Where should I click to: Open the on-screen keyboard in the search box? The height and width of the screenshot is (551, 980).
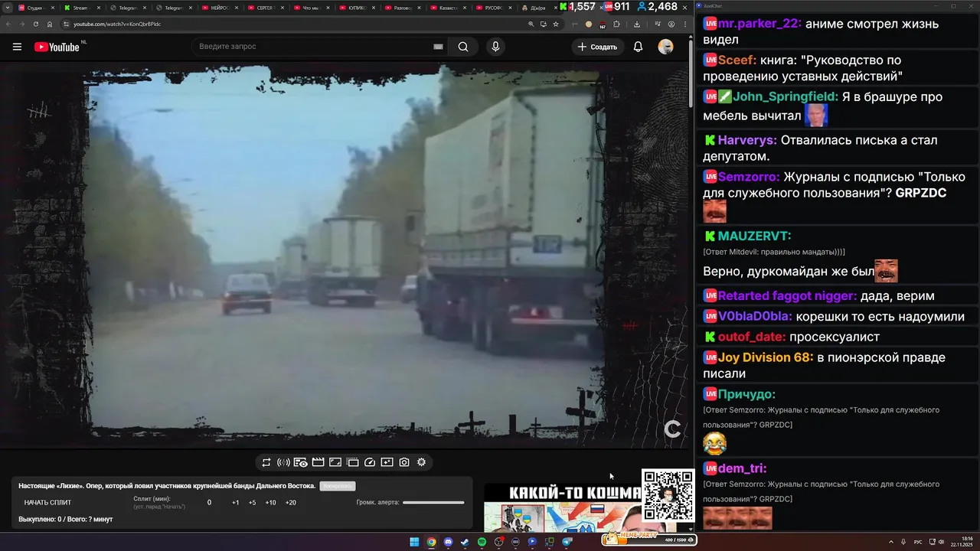click(x=438, y=47)
